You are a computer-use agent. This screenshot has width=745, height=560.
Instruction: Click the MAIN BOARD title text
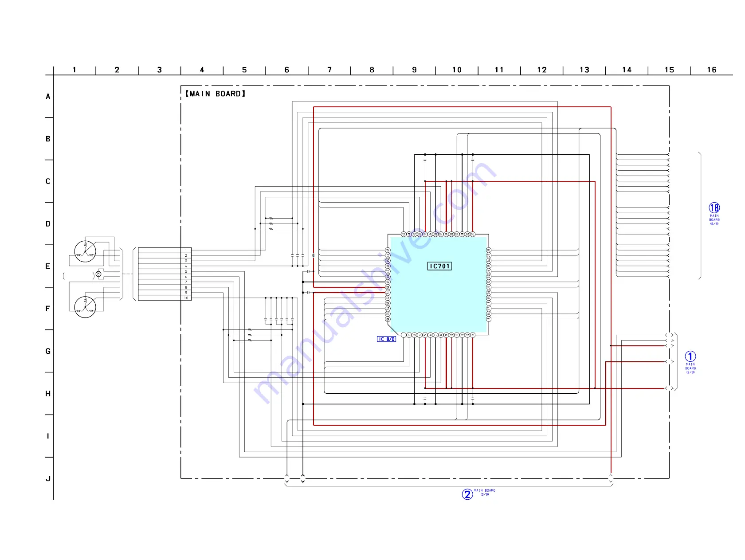[x=216, y=94]
